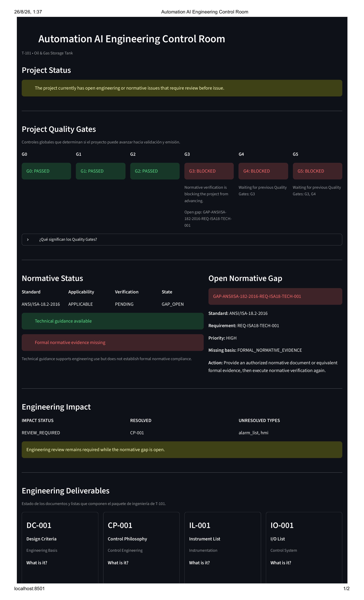The height and width of the screenshot is (600, 364).
Task: Open the CP-001 Control Philosophy card
Action: coord(141,548)
